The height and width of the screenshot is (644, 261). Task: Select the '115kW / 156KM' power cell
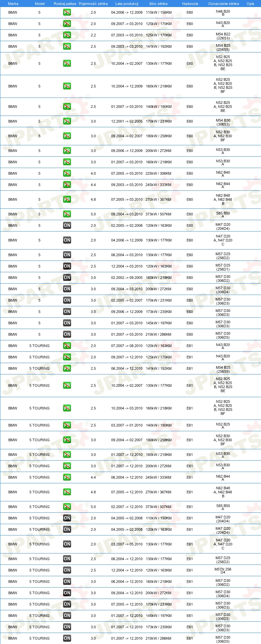[159, 12]
